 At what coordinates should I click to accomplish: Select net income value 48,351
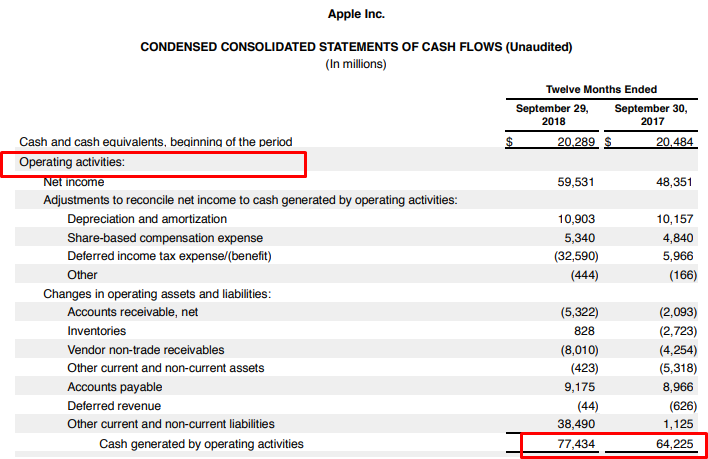pyautogui.click(x=674, y=182)
